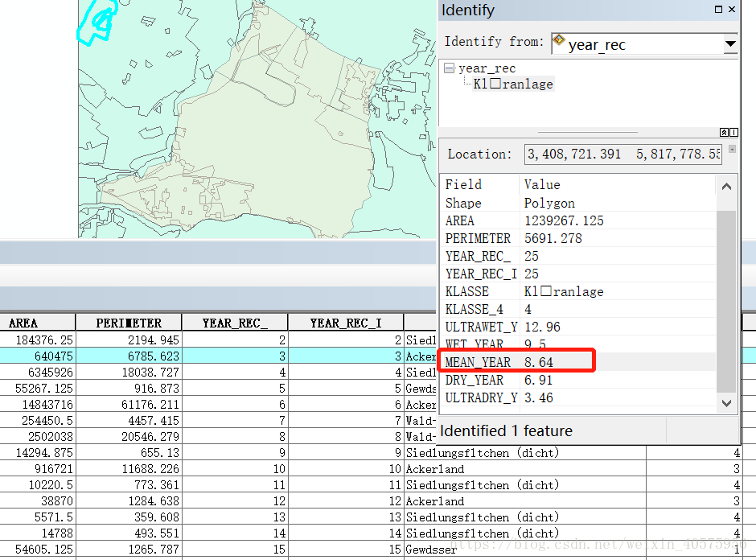Select the ULTRAWET_Y value 12.96

click(542, 327)
